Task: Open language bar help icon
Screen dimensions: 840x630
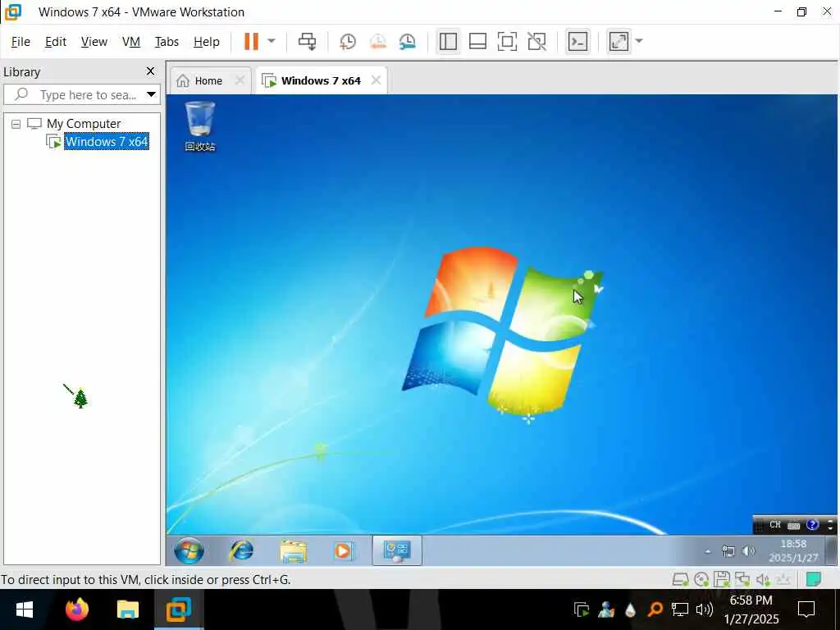Action: click(813, 524)
